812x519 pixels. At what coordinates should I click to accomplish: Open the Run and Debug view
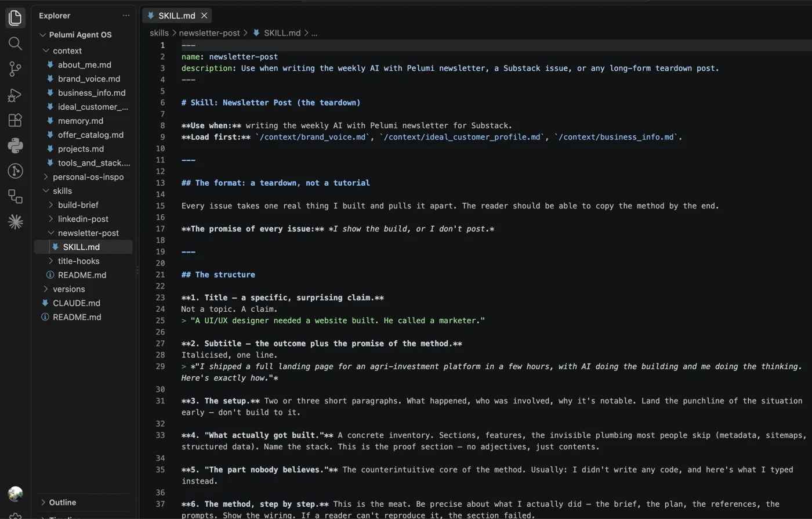[15, 95]
